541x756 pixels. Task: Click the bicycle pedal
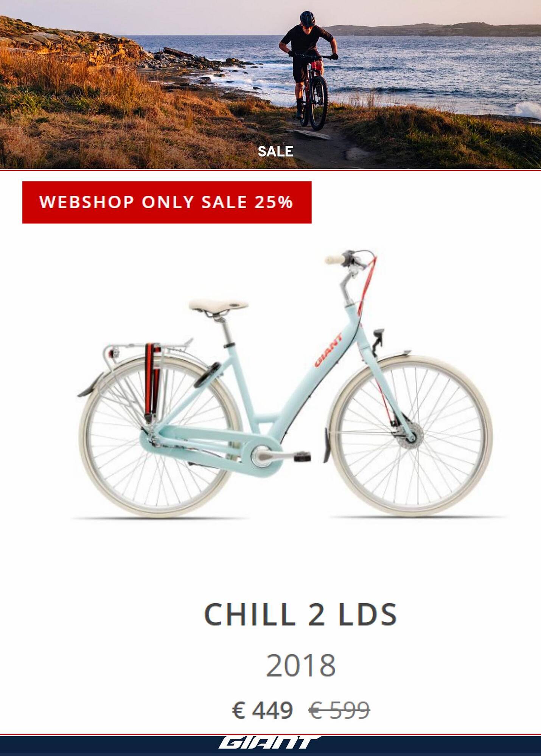[302, 457]
